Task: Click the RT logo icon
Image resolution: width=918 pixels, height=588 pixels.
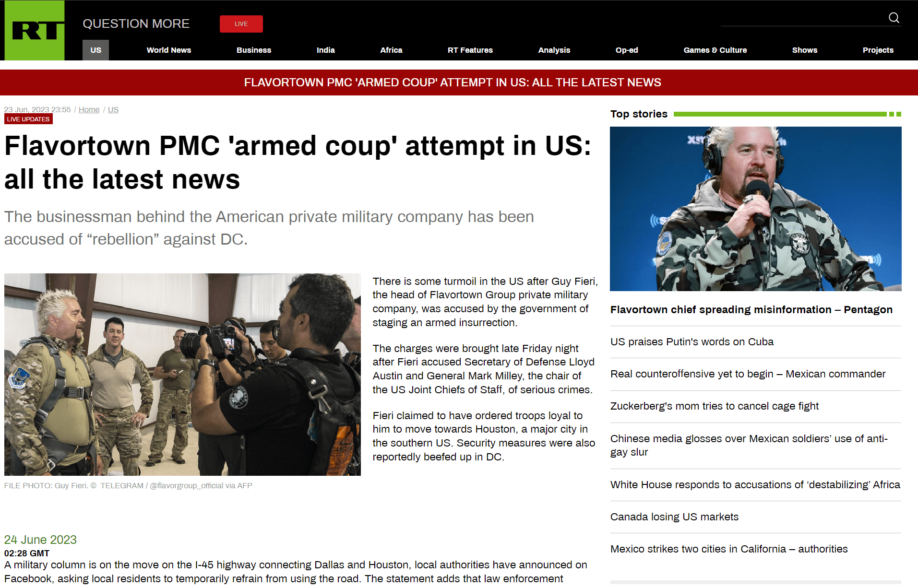Action: coord(35,30)
